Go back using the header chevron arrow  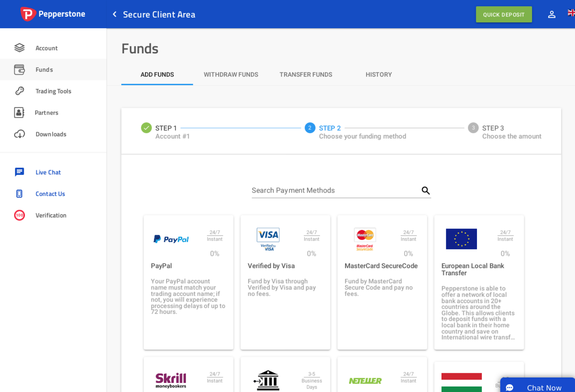click(115, 14)
